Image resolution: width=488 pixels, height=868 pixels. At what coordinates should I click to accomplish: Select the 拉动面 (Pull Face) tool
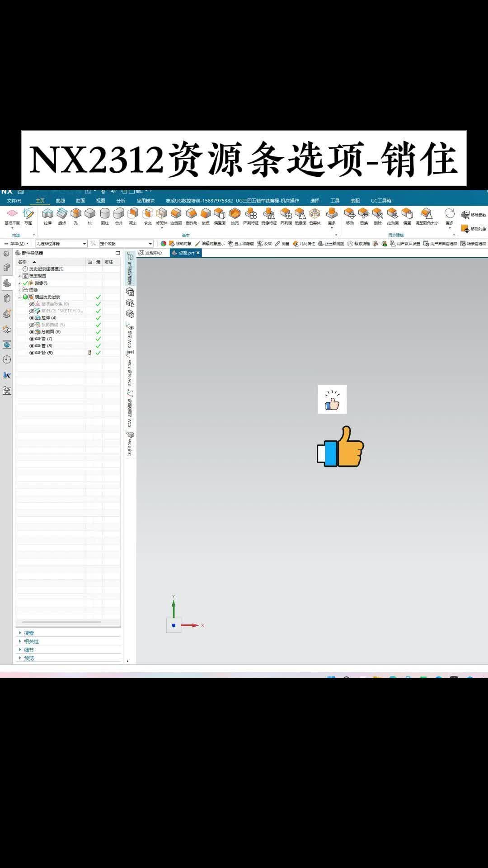[393, 216]
